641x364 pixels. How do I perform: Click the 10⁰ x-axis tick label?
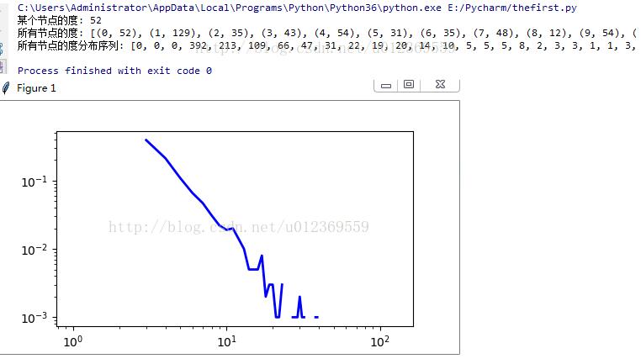[x=73, y=342]
